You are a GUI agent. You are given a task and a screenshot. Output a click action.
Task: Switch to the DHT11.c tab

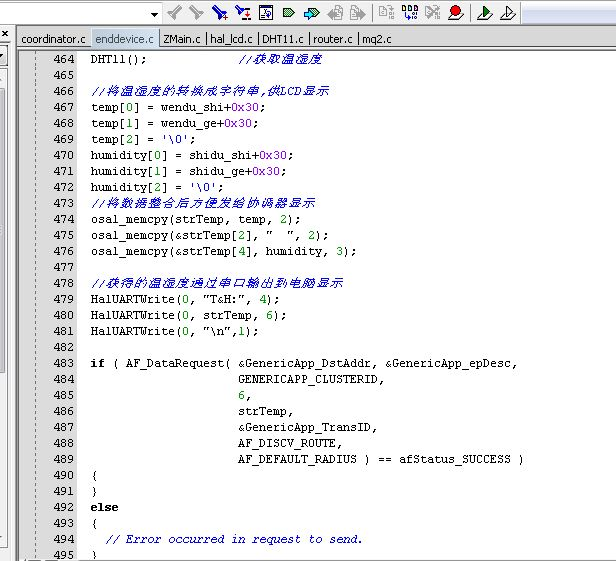point(283,39)
